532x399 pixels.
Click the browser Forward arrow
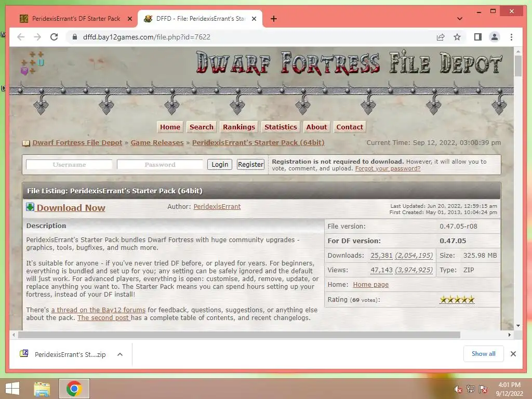(x=37, y=37)
